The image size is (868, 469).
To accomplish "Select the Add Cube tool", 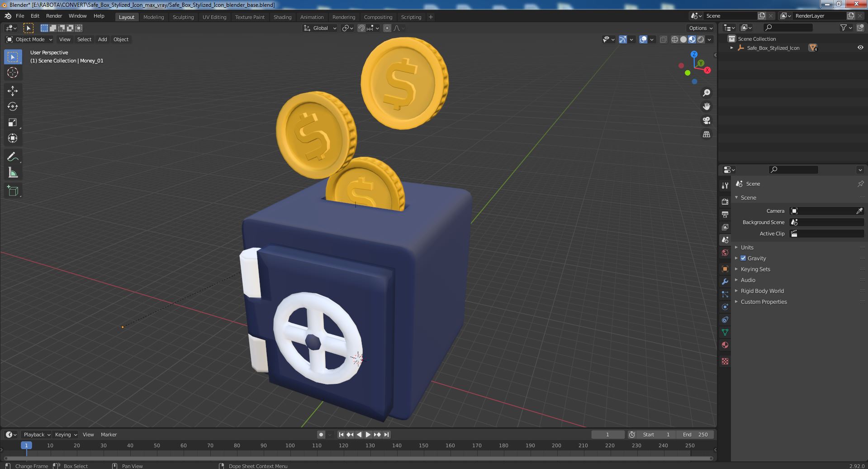I will [13, 191].
